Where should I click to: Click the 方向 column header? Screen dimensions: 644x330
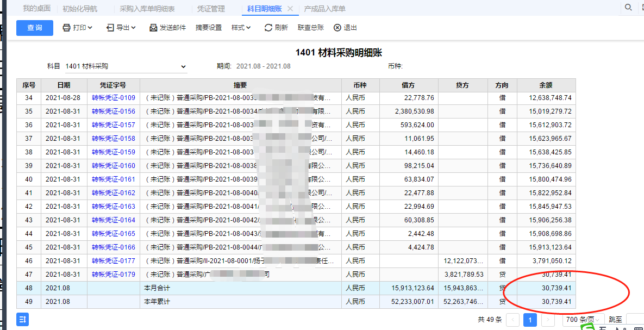coord(502,85)
